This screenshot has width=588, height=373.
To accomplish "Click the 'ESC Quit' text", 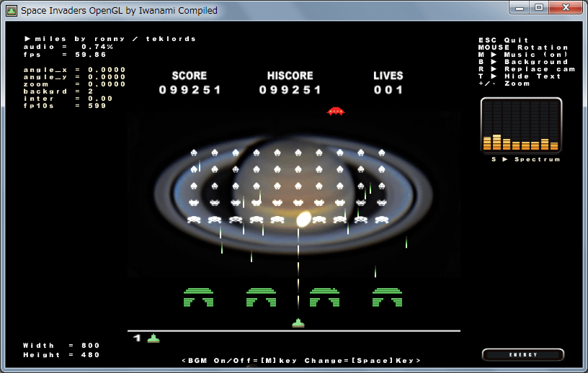I will tap(503, 40).
